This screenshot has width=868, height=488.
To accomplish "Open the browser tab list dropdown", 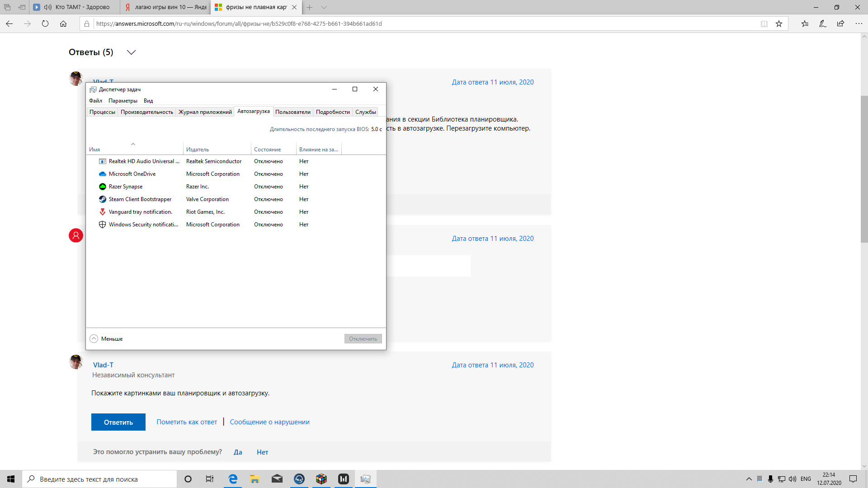I will pos(324,7).
